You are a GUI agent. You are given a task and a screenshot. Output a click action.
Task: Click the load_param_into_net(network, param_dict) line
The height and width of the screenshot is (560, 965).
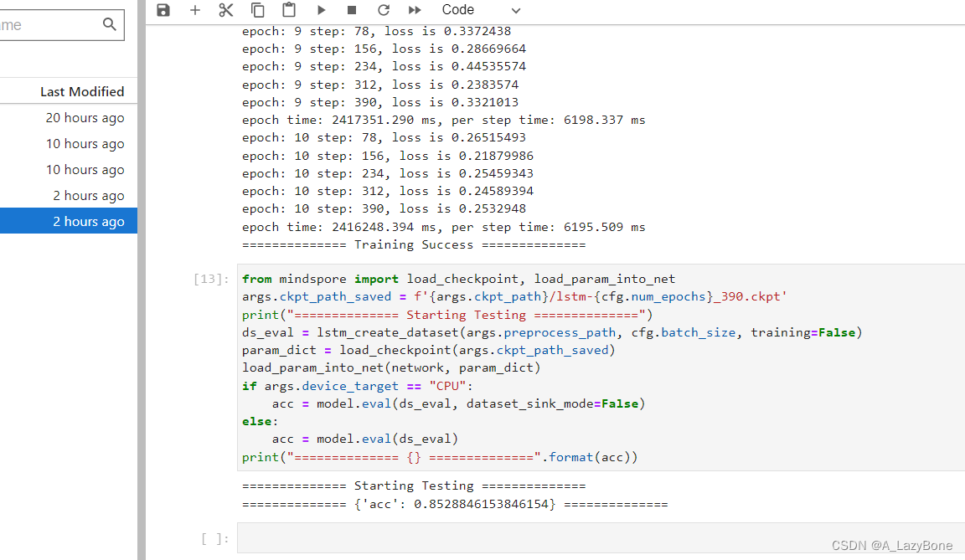pos(391,368)
